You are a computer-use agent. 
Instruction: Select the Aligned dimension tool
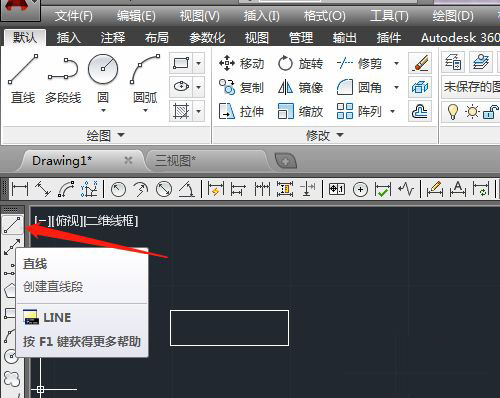click(x=43, y=189)
